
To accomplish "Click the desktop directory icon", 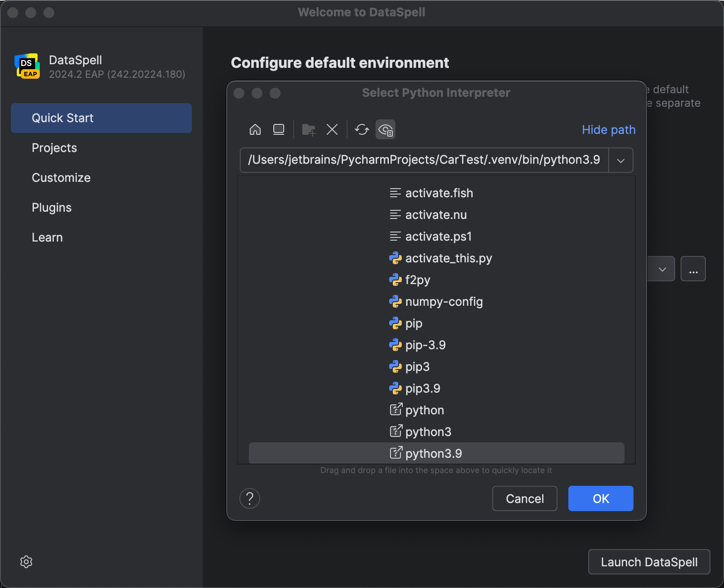I will 279,130.
